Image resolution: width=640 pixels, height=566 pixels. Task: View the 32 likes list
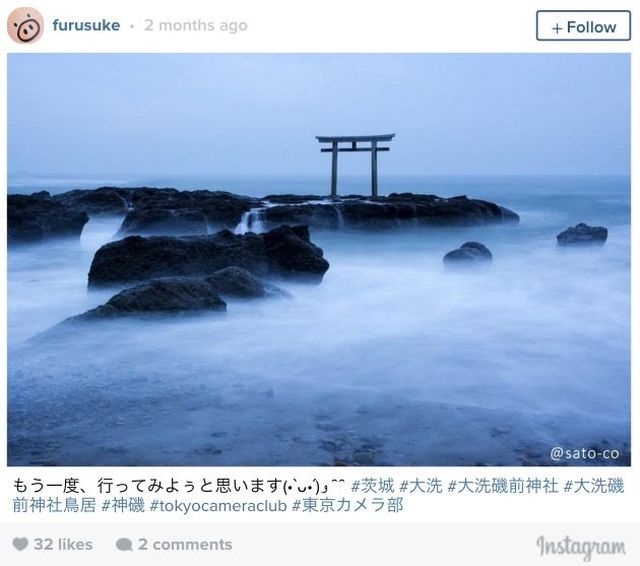click(x=63, y=544)
